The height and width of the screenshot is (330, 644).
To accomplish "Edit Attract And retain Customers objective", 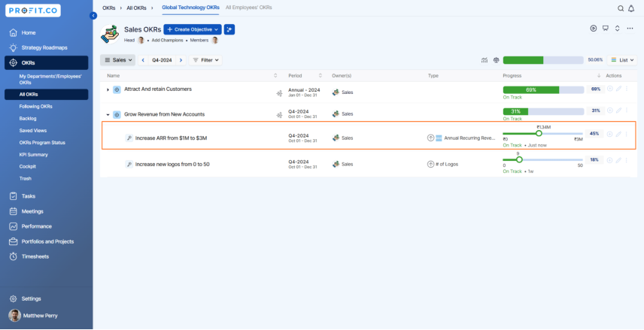I will point(618,89).
